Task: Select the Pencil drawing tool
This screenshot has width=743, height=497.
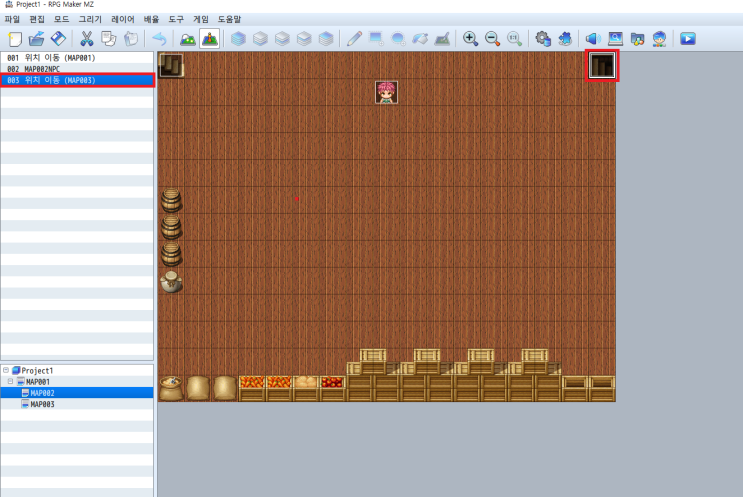Action: pos(354,39)
